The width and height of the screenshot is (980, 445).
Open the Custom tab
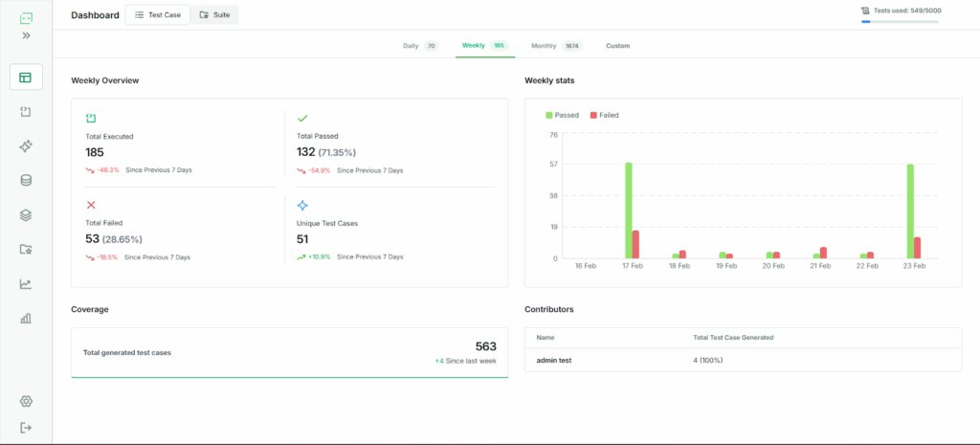[617, 46]
